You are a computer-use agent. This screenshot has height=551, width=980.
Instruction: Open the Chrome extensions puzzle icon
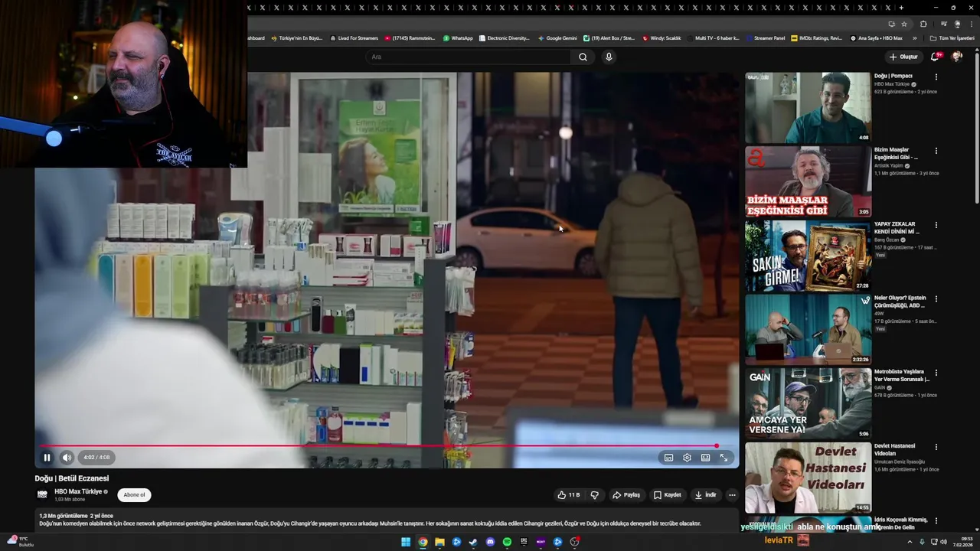pyautogui.click(x=923, y=24)
